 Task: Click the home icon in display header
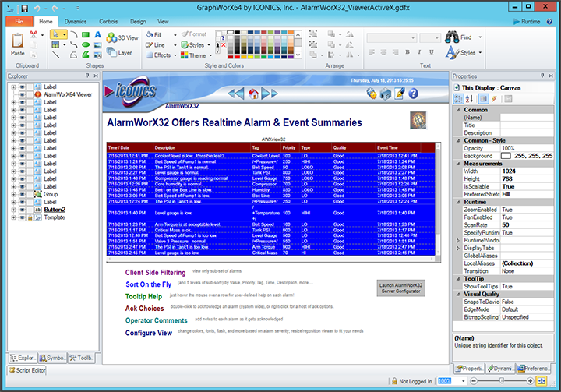pyautogui.click(x=253, y=94)
